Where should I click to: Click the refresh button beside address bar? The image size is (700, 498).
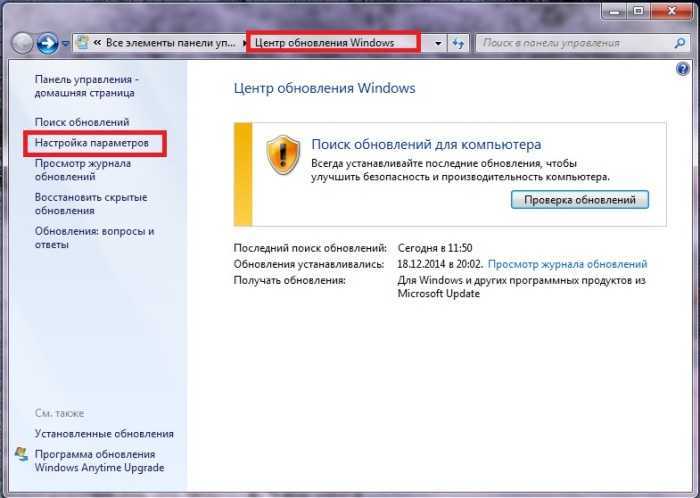point(458,43)
